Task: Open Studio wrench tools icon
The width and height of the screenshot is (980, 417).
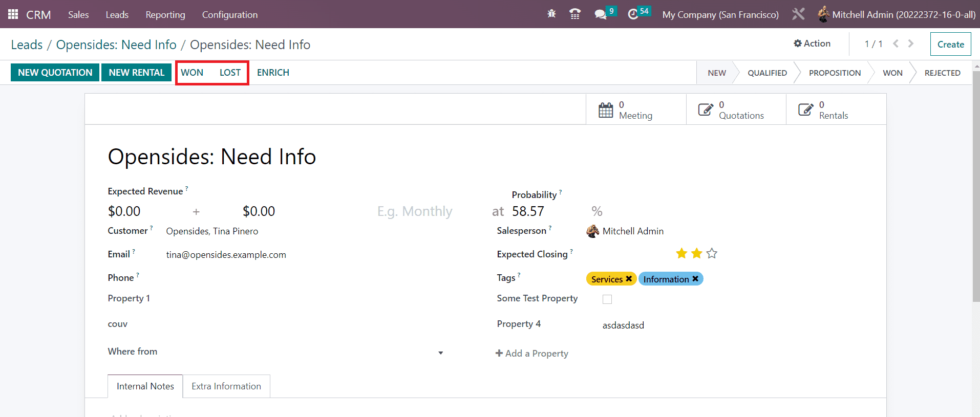Action: [x=798, y=14]
